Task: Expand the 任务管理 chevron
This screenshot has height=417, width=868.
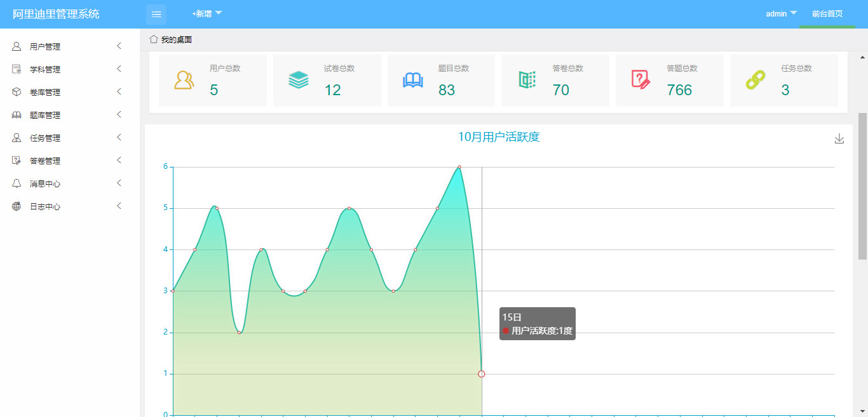Action: [119, 138]
